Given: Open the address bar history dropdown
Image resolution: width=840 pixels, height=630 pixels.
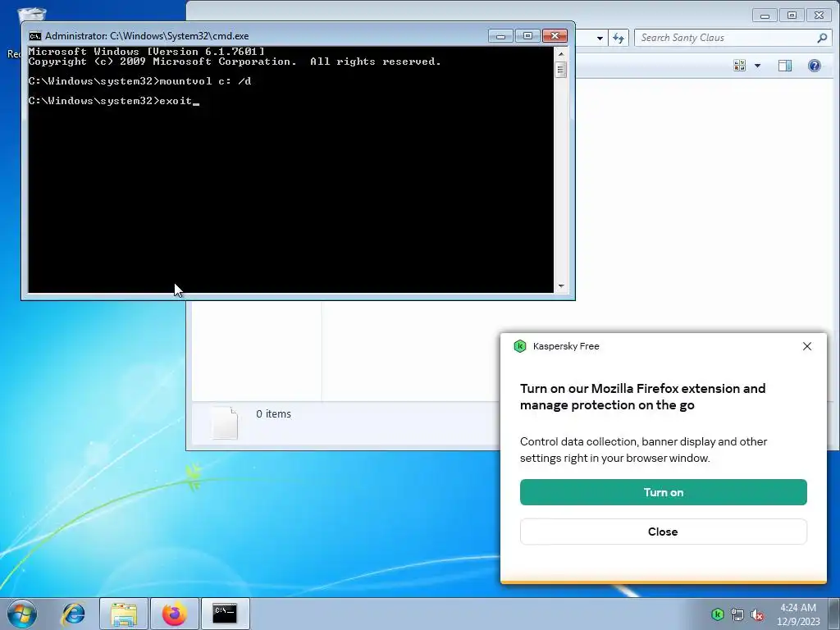Looking at the screenshot, I should pos(600,38).
